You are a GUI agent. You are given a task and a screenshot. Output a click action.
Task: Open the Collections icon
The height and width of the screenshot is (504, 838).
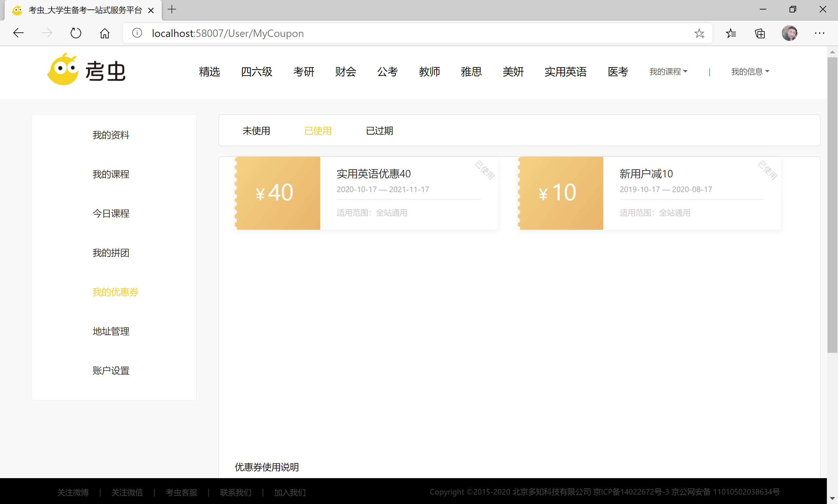tap(760, 33)
